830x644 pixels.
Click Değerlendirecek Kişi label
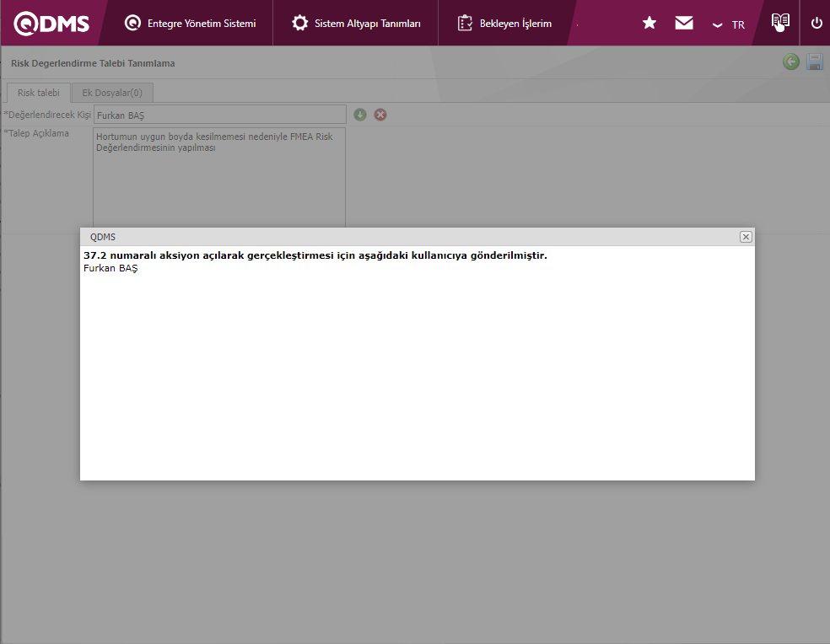(x=47, y=115)
